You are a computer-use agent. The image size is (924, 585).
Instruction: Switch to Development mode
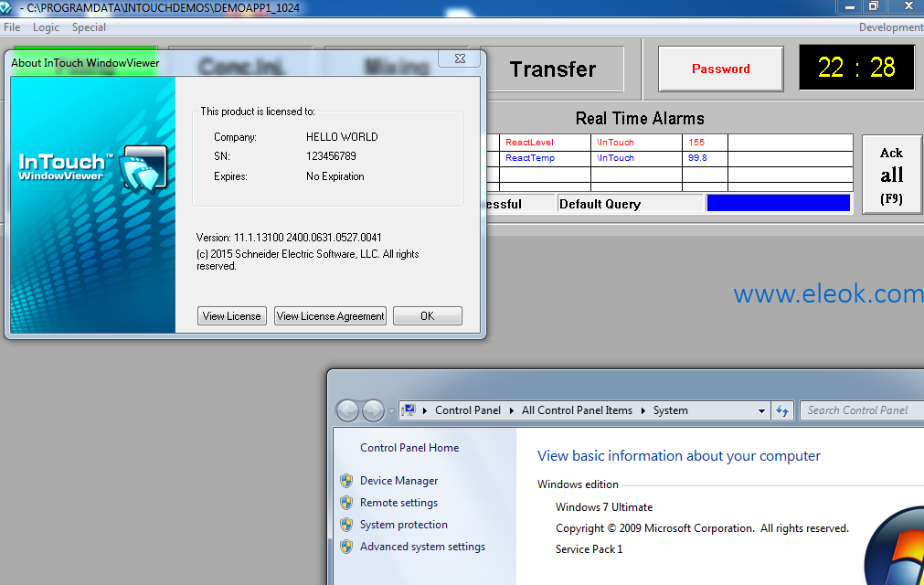click(x=891, y=27)
